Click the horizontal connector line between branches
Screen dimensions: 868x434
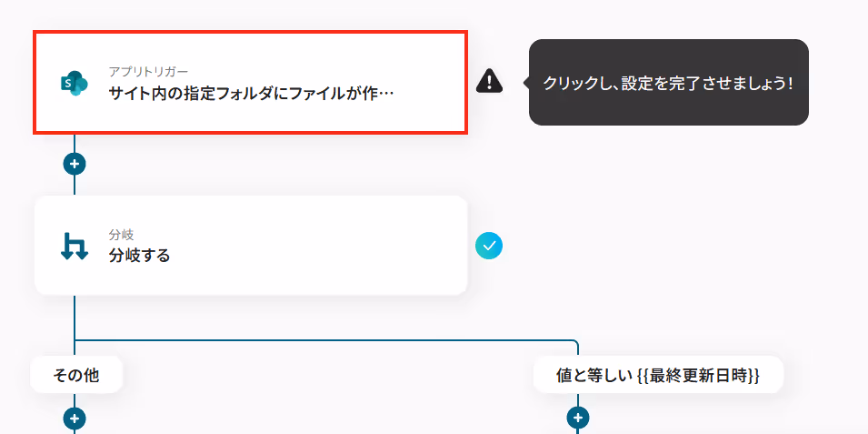pos(324,340)
